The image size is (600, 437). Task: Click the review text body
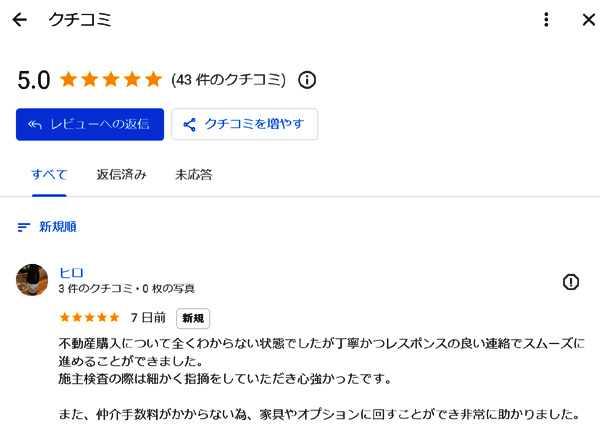(x=320, y=378)
